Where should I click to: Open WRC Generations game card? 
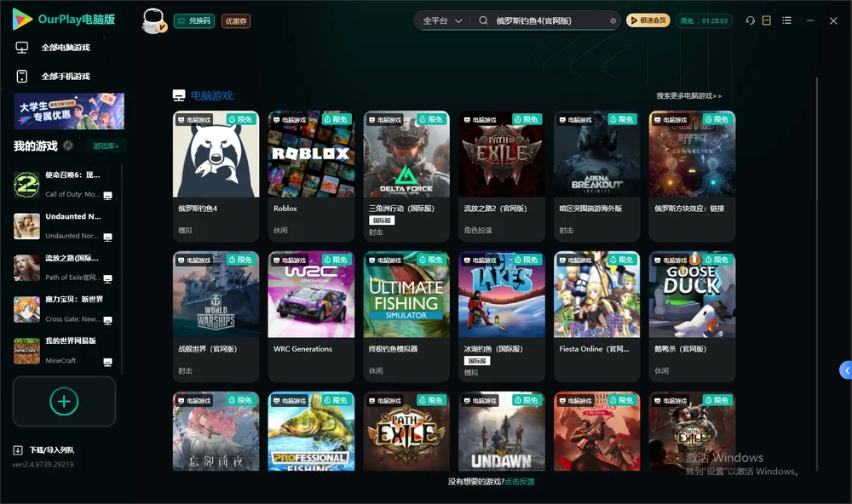coord(311,317)
